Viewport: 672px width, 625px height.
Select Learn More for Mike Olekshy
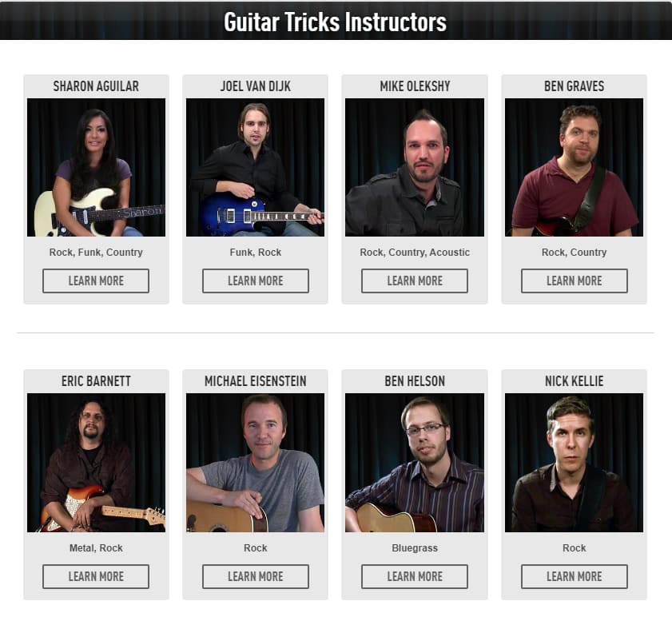(x=415, y=281)
